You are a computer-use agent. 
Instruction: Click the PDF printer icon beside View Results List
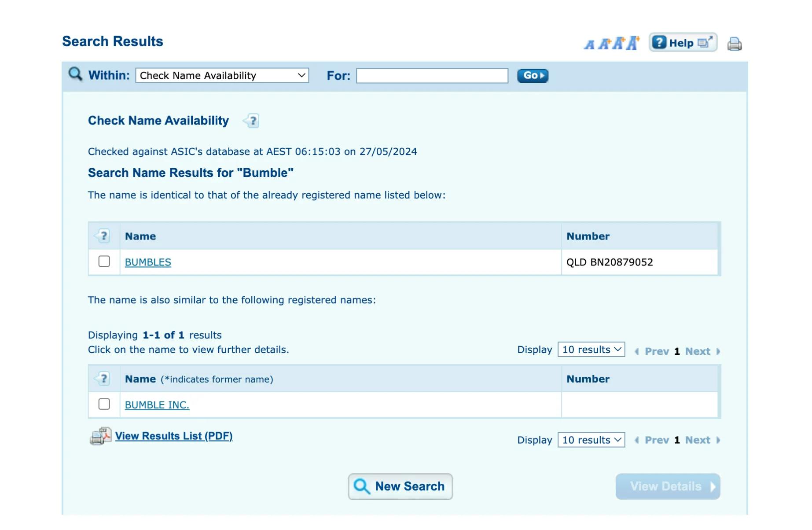point(100,436)
